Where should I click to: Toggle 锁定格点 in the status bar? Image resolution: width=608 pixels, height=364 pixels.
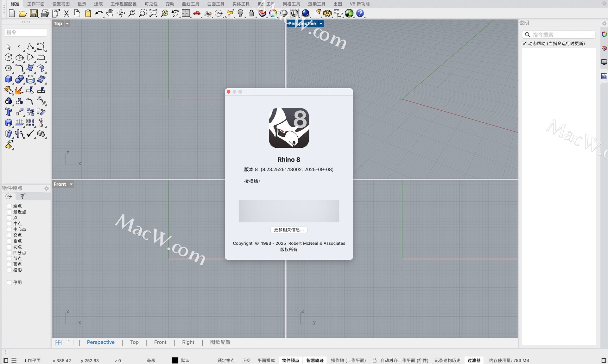click(226, 361)
